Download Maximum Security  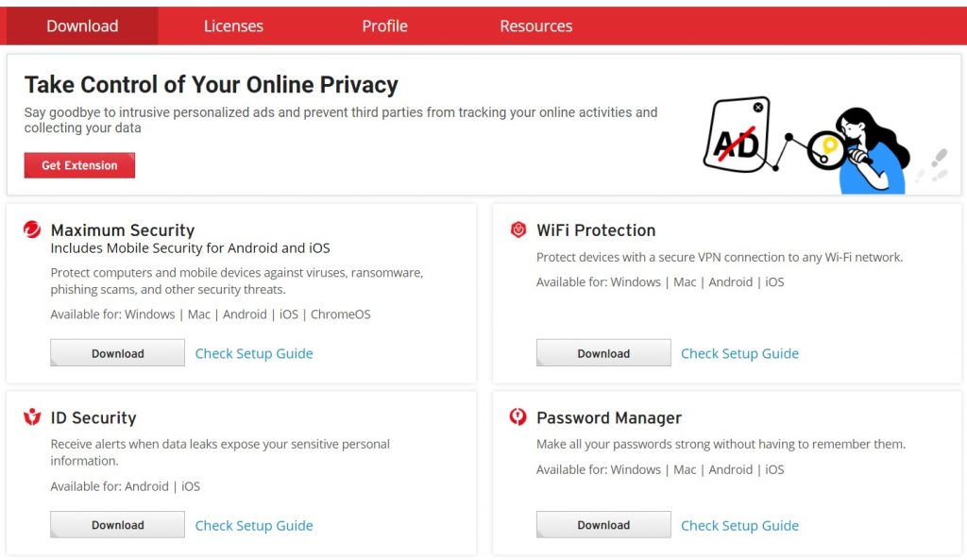coord(117,353)
